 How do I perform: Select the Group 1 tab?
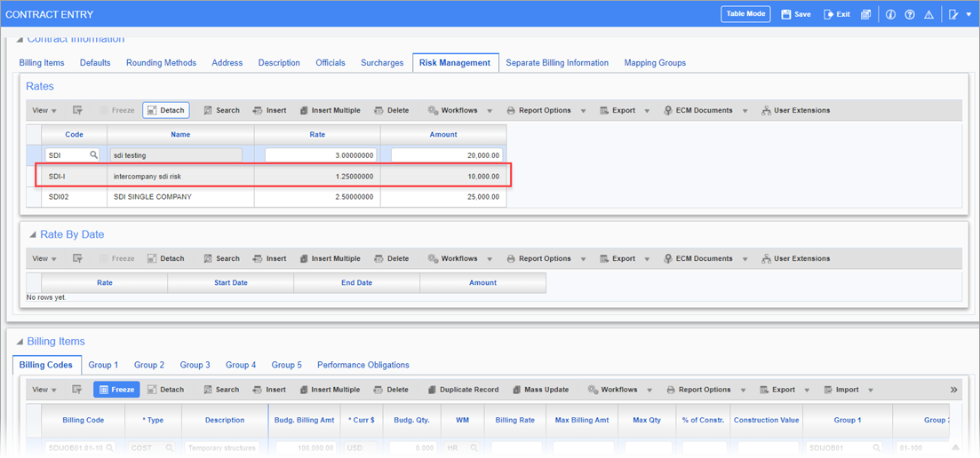coord(103,365)
